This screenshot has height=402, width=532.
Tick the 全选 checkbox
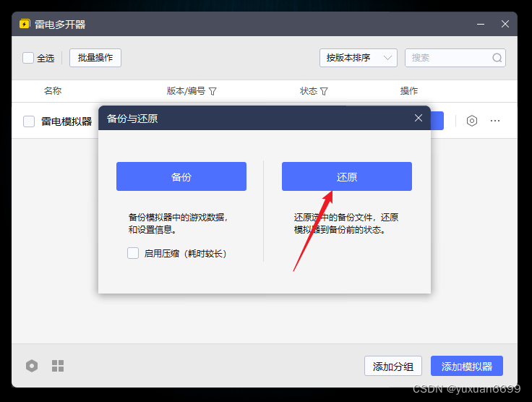[28, 58]
